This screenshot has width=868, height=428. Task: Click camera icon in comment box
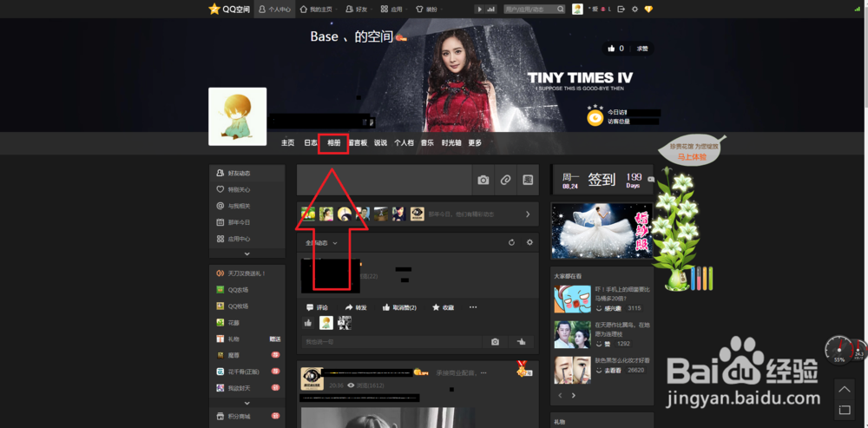tap(495, 342)
